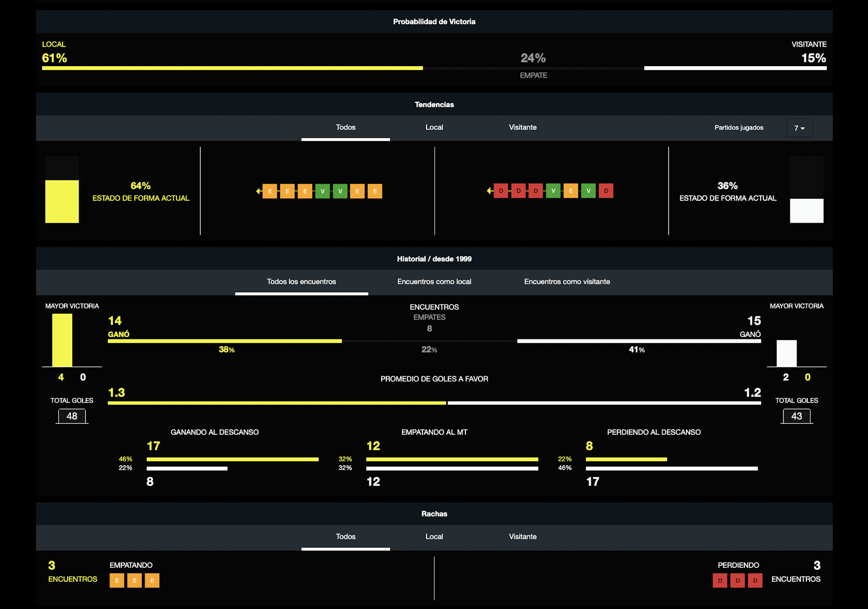Click the 41% visitor win percentage
The height and width of the screenshot is (609, 868).
point(637,350)
